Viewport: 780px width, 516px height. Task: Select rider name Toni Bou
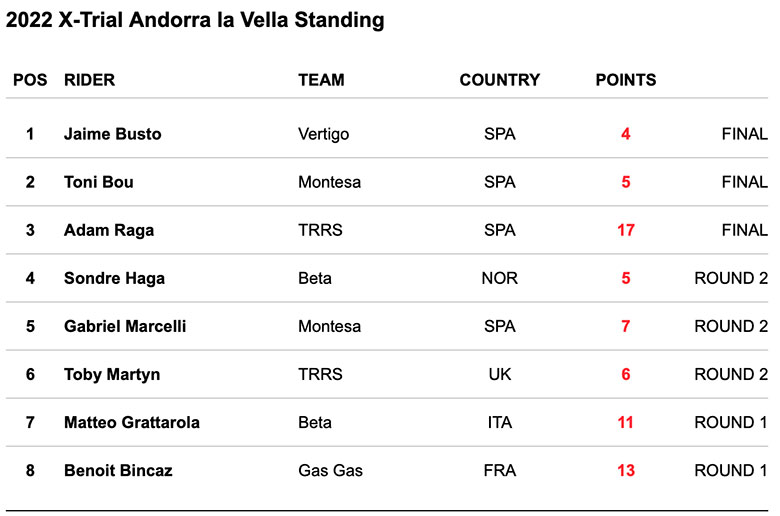coord(98,182)
